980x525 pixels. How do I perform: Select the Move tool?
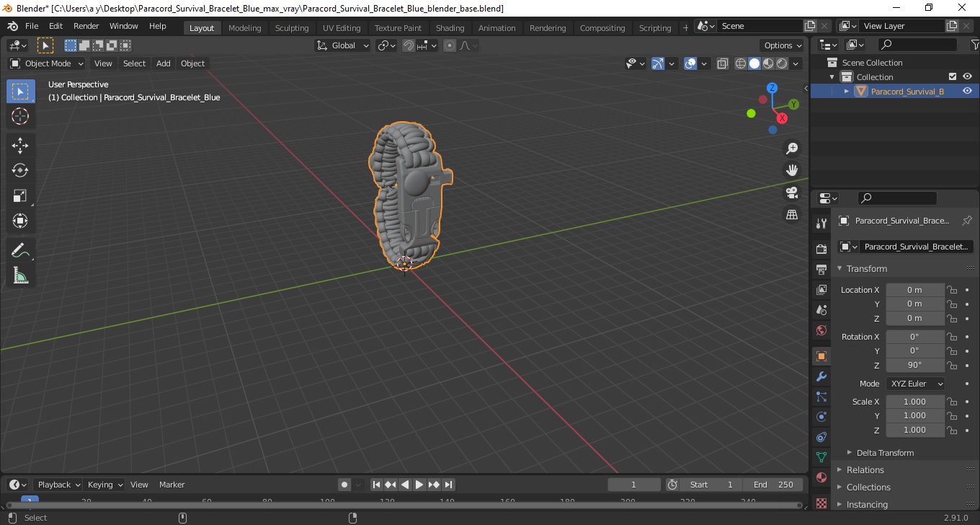pyautogui.click(x=20, y=146)
